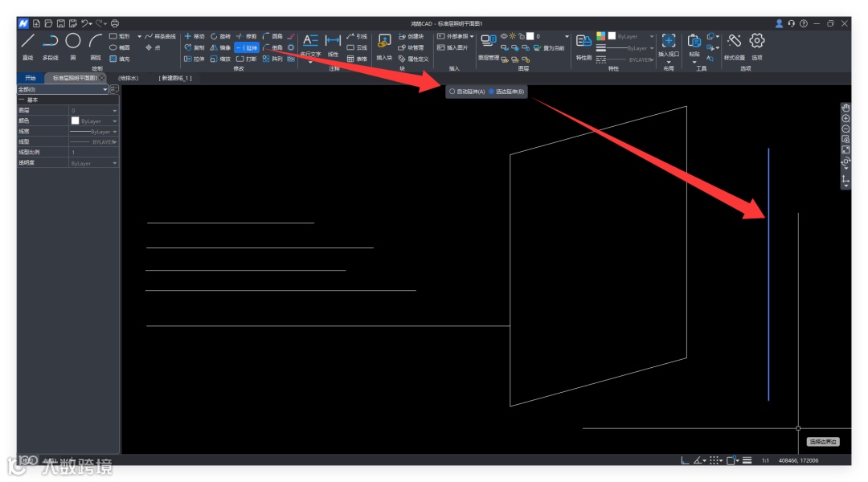Screen dimensions: 868x482
Task: Select the 点 point tool
Action: 153,47
